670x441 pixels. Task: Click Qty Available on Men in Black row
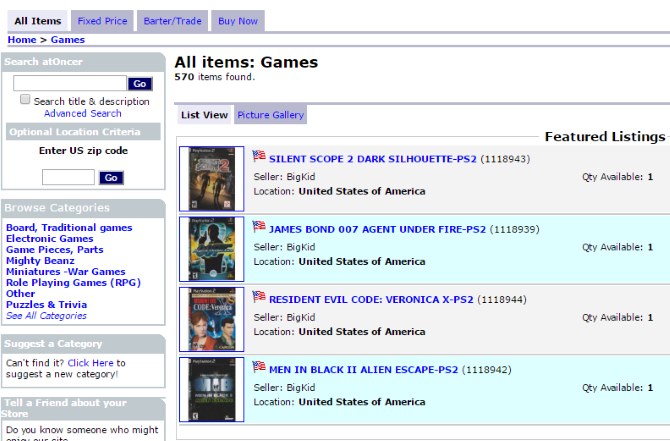pyautogui.click(x=617, y=388)
